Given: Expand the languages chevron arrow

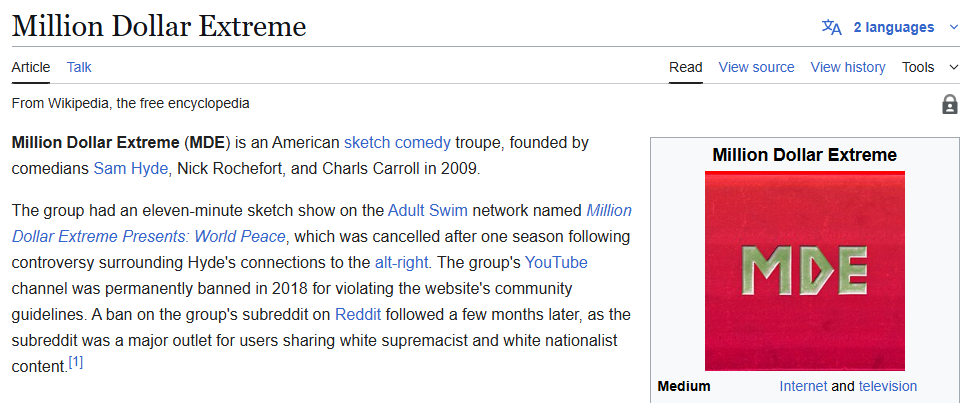Looking at the screenshot, I should pyautogui.click(x=954, y=27).
